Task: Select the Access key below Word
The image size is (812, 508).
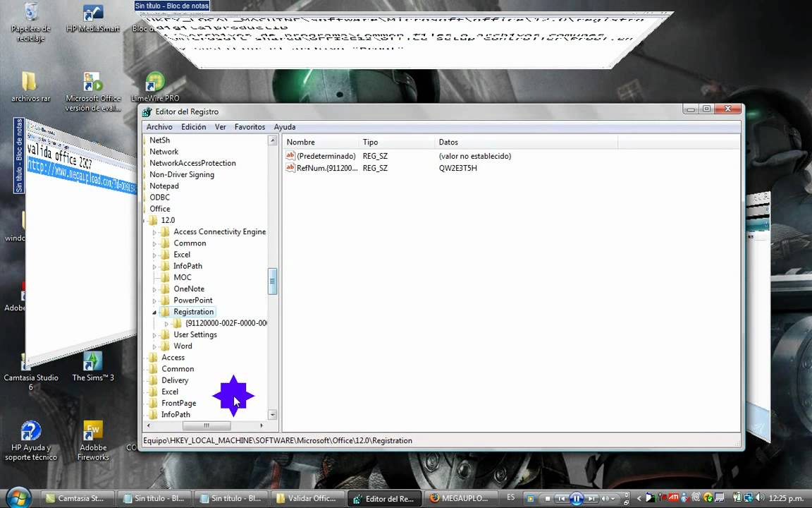Action: [x=173, y=357]
